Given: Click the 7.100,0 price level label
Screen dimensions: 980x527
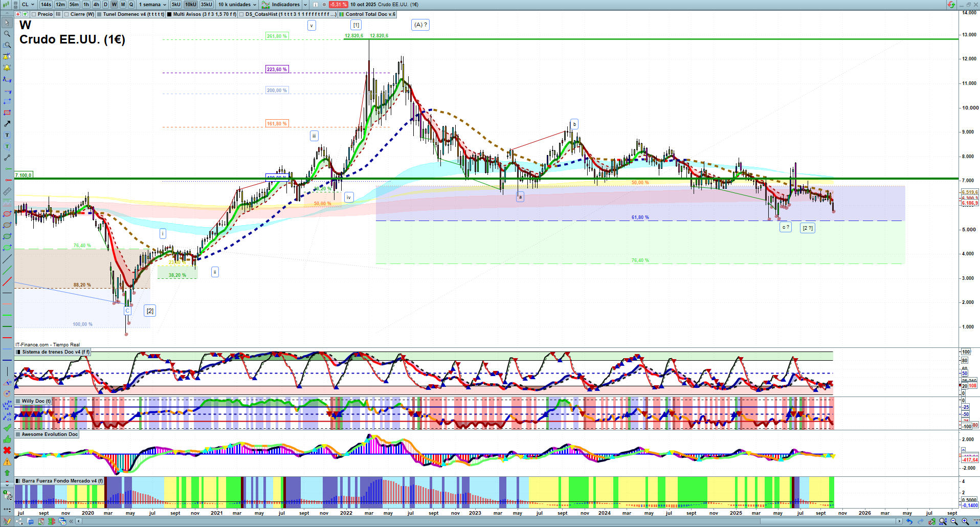Looking at the screenshot, I should [x=24, y=175].
